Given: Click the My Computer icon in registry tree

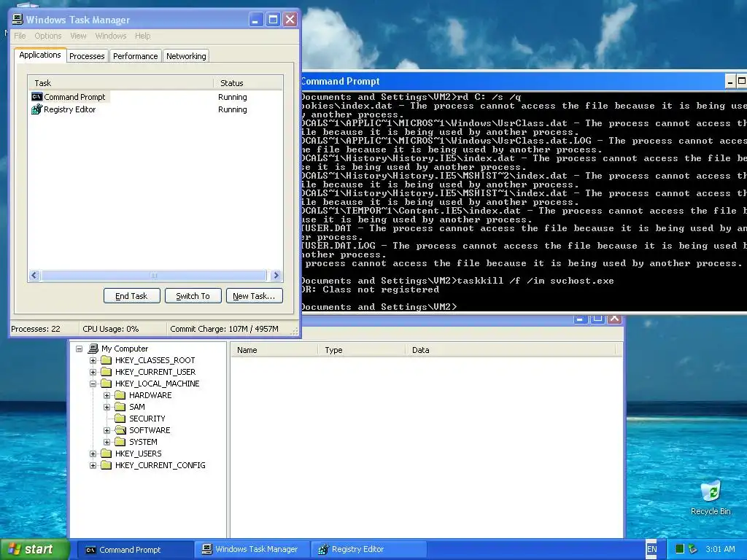Looking at the screenshot, I should 94,349.
